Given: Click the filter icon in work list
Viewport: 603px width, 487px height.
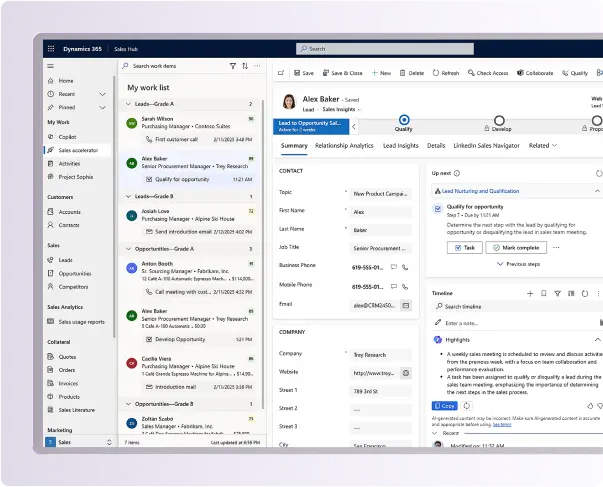Looking at the screenshot, I should 232,66.
